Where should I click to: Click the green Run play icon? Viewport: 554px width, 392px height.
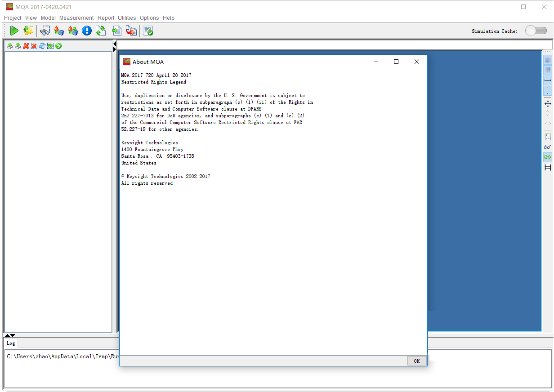click(x=14, y=31)
